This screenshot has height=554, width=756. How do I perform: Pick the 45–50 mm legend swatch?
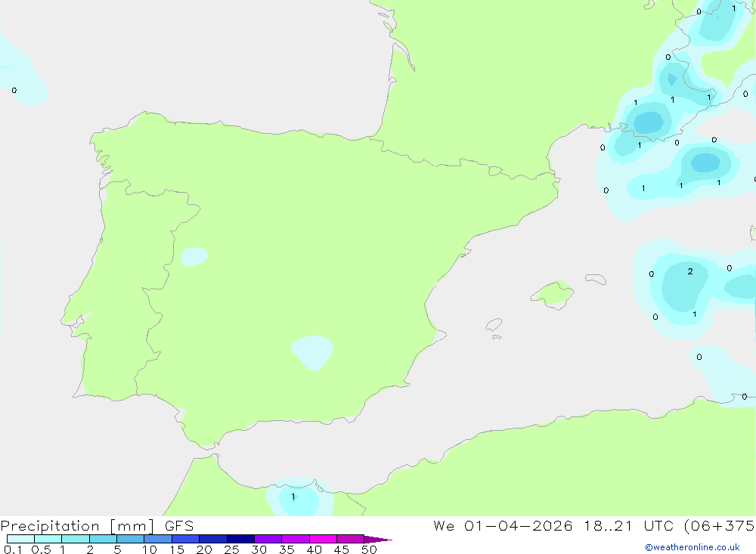(350, 539)
